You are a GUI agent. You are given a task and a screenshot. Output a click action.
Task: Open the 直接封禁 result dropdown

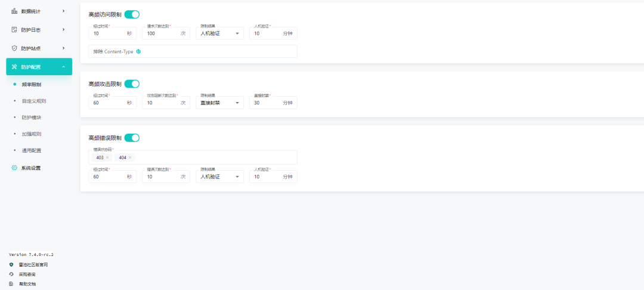click(219, 103)
